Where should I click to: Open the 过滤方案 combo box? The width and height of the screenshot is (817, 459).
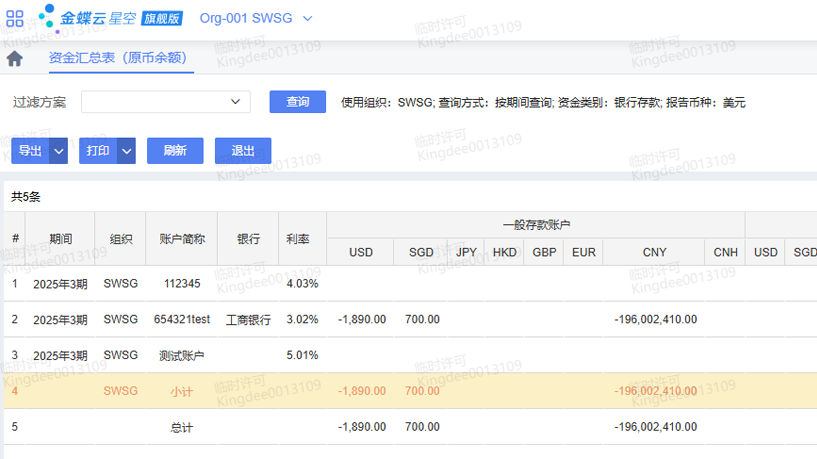coord(166,101)
